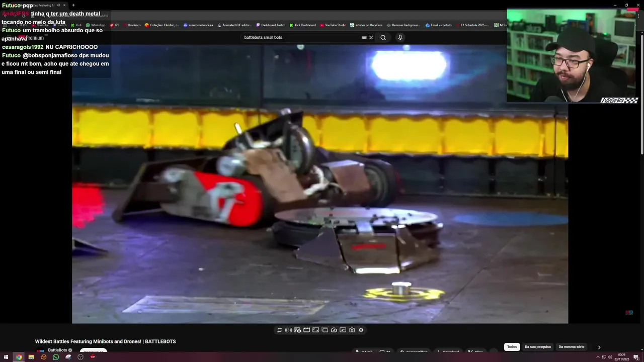Screen dimensions: 644x362
Task: Open WhatsApp from the taskbar
Action: coord(56,357)
